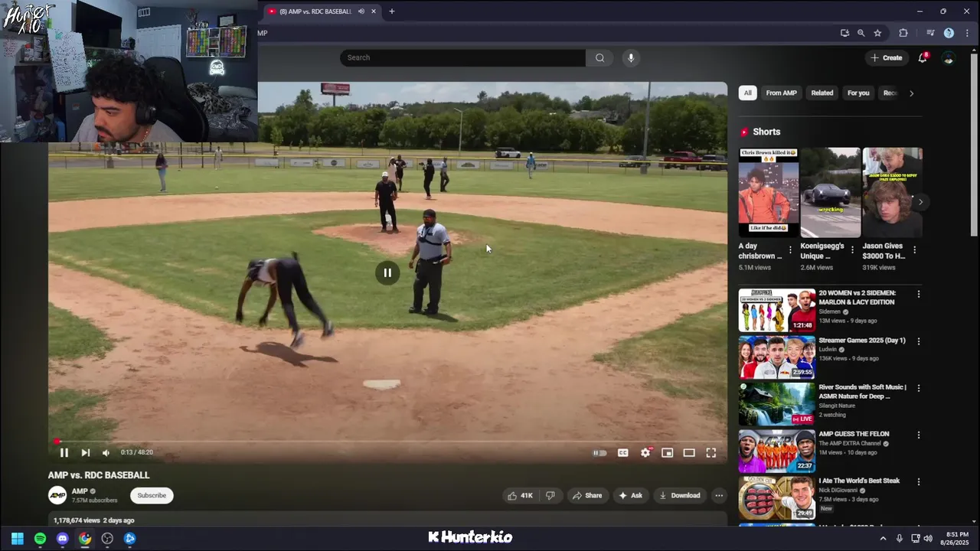980x551 pixels.
Task: Open Spotify from the taskbar
Action: [x=40, y=539]
